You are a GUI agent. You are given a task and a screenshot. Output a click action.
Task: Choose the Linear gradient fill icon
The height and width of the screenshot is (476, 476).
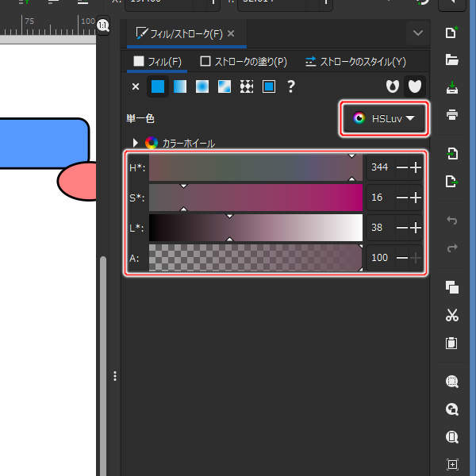[180, 86]
